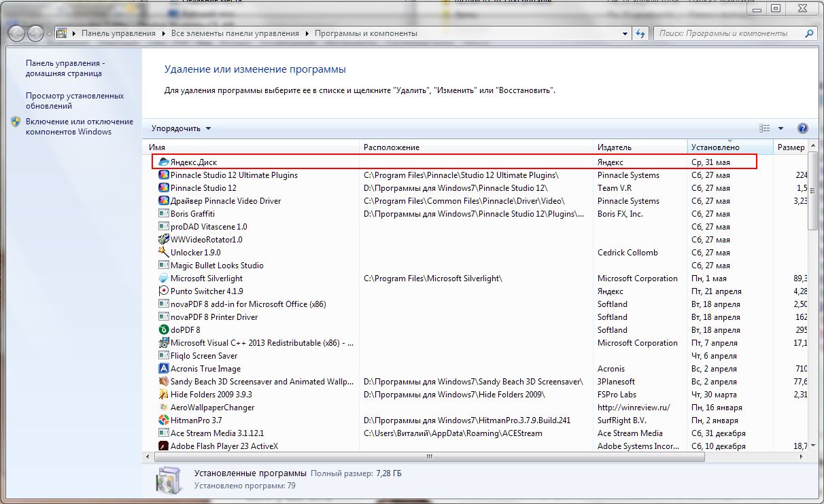Click the Ace Stream Media 3.1.12.1 icon
The height and width of the screenshot is (504, 824).
(x=163, y=433)
